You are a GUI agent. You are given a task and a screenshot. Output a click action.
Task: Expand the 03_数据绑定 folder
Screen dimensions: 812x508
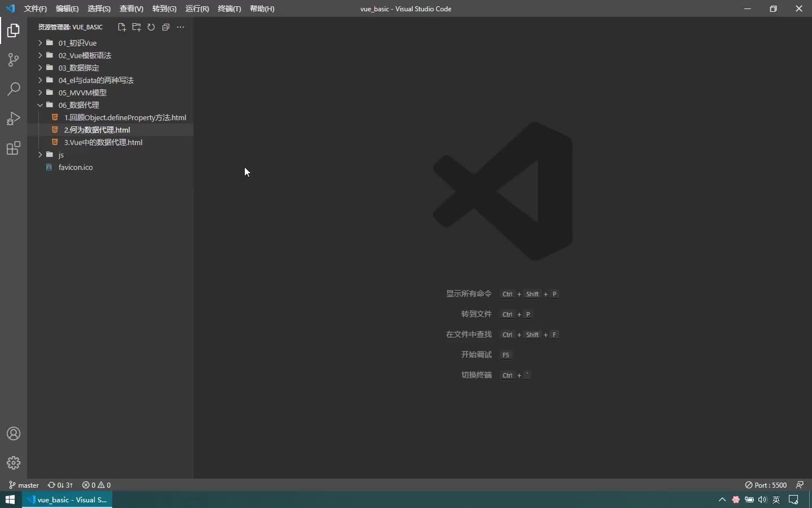[x=110, y=68]
